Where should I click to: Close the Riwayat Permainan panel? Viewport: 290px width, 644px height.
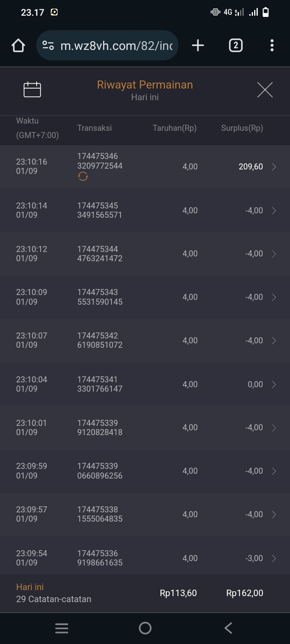click(265, 89)
